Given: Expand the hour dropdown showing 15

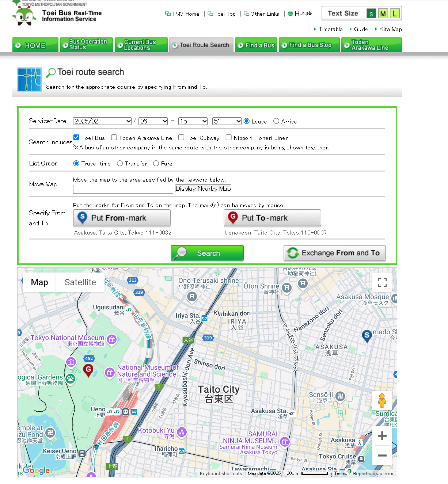Looking at the screenshot, I should [x=193, y=121].
